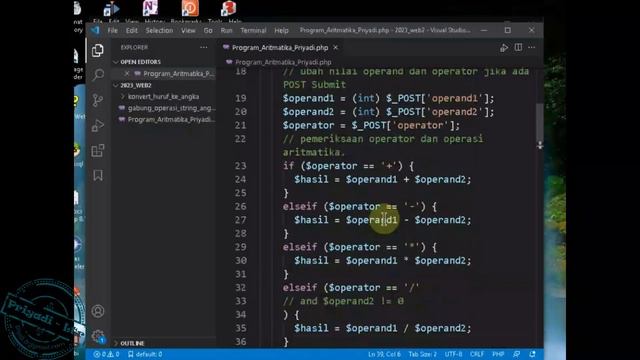This screenshot has width=640, height=360.
Task: Split the editor to the right
Action: tap(518, 47)
